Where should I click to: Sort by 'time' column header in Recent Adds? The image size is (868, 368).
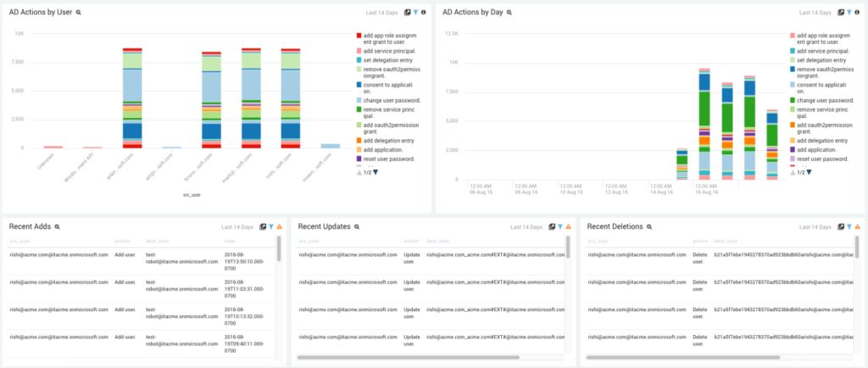229,242
